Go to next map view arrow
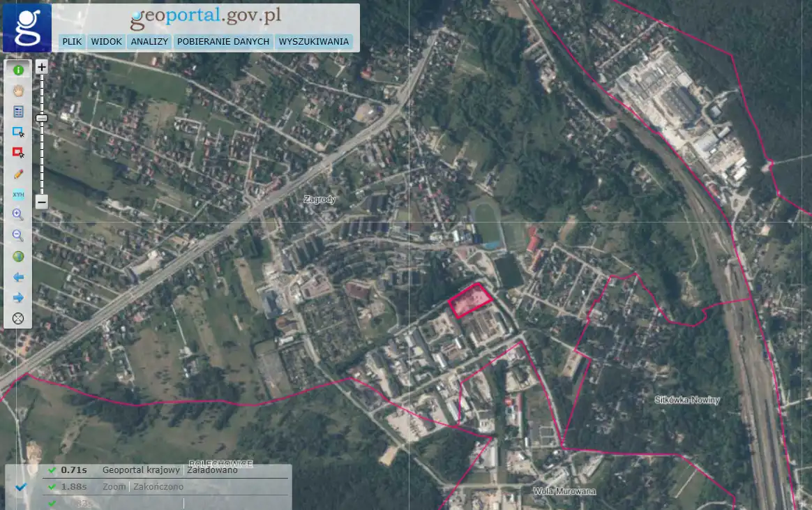Screen dimensions: 812x510 [18, 298]
